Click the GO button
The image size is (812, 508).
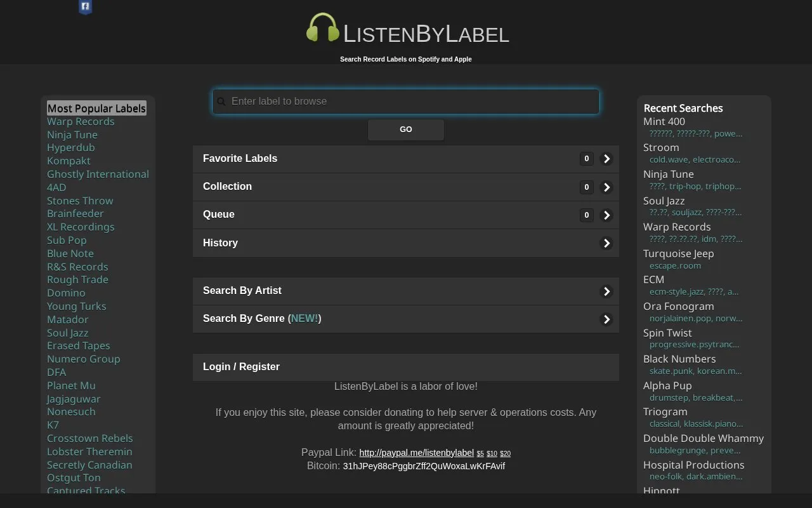click(x=406, y=130)
